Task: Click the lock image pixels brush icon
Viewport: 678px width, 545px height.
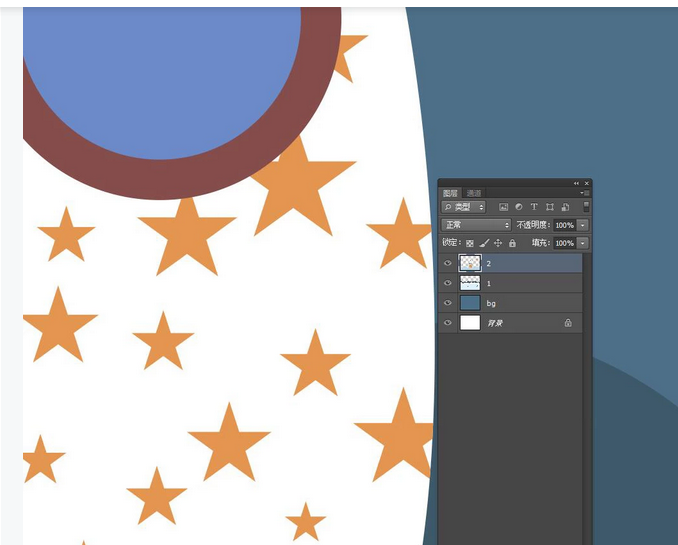Action: [484, 243]
